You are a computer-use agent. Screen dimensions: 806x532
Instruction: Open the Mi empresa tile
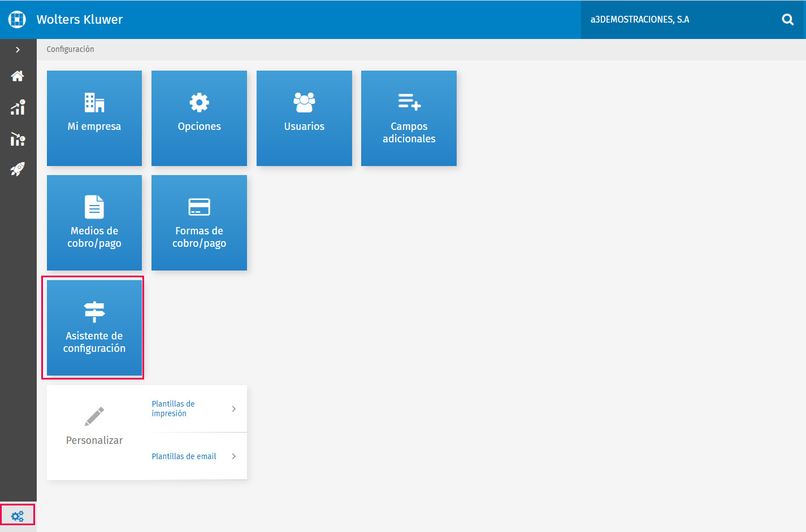94,118
